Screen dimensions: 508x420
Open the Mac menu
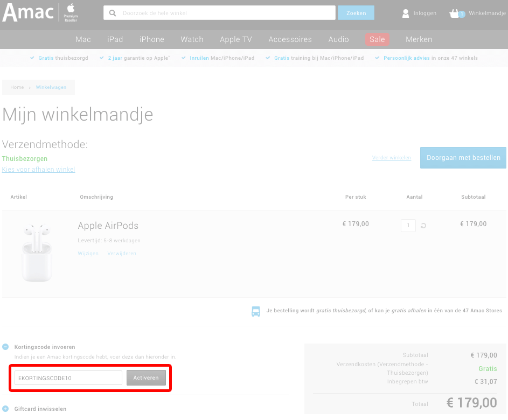tap(83, 39)
